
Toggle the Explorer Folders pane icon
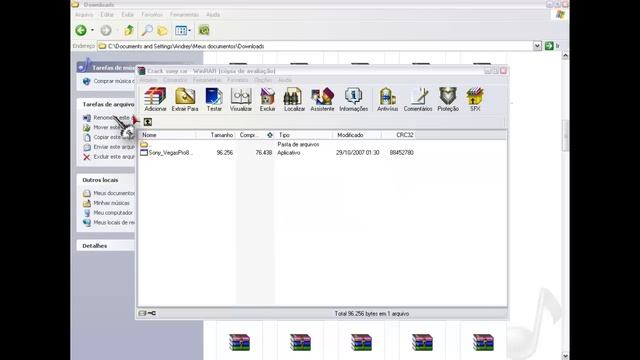coord(162,30)
